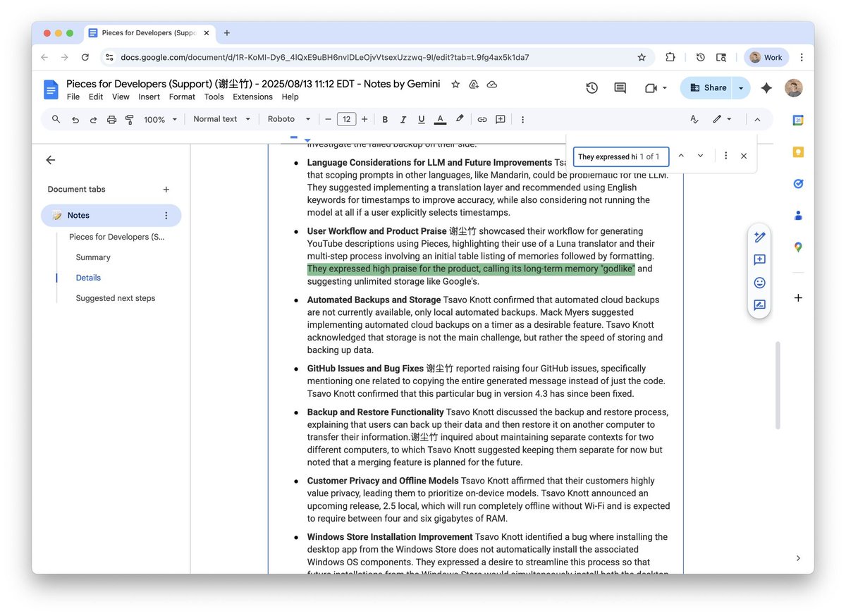Add emoji reaction floating icon

pyautogui.click(x=759, y=283)
